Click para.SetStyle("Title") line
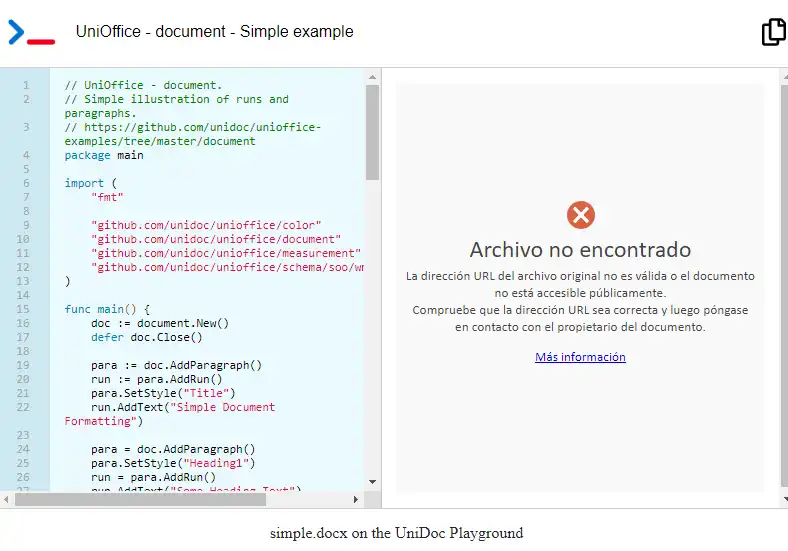Viewport: 788px width, 551px height. tap(163, 393)
